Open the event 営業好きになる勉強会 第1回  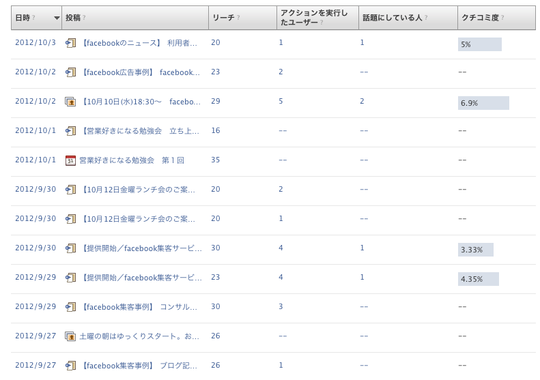tap(132, 160)
